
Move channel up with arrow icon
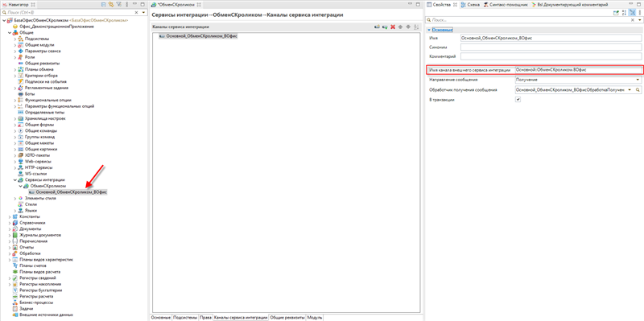[400, 27]
